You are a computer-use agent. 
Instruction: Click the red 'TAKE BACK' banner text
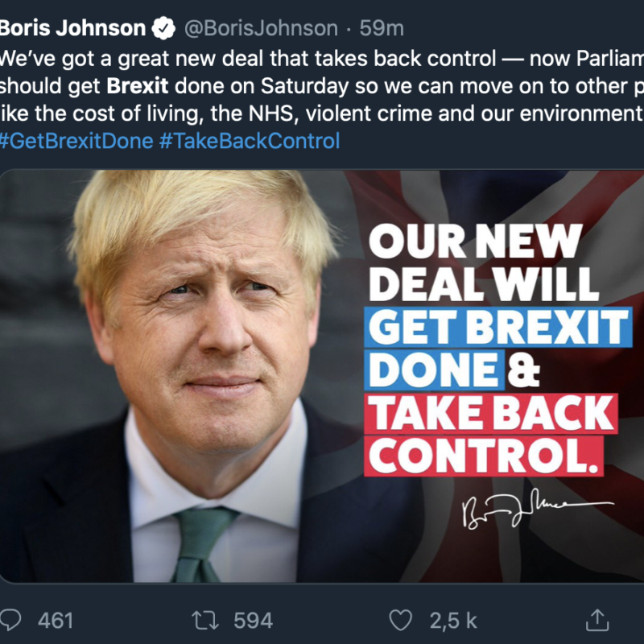point(492,414)
